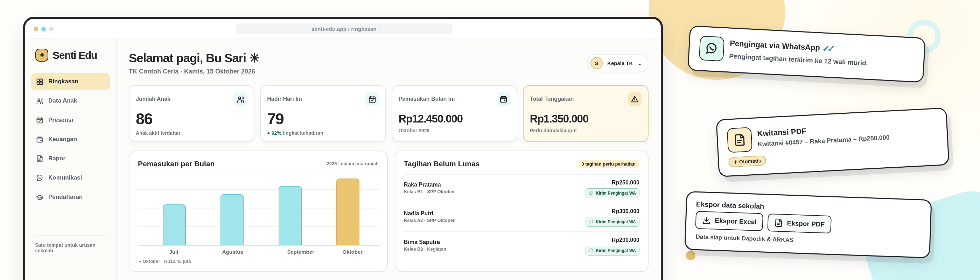This screenshot has height=280, width=980.
Task: Navigate to Keuangan section
Action: click(x=70, y=139)
